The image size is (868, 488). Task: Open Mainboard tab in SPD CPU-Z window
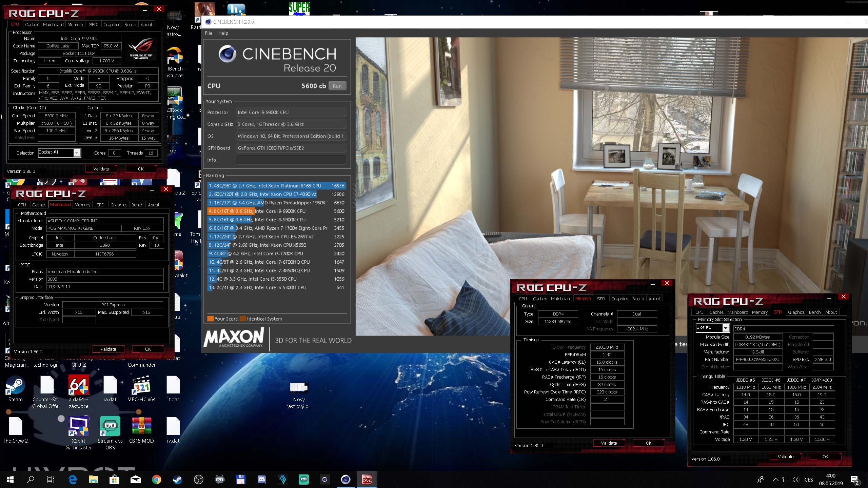pos(737,312)
